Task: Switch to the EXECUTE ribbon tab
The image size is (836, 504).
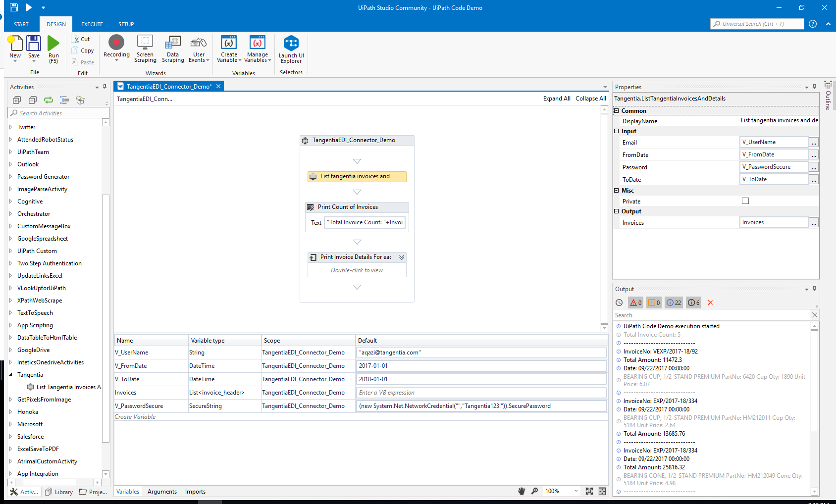Action: (92, 24)
